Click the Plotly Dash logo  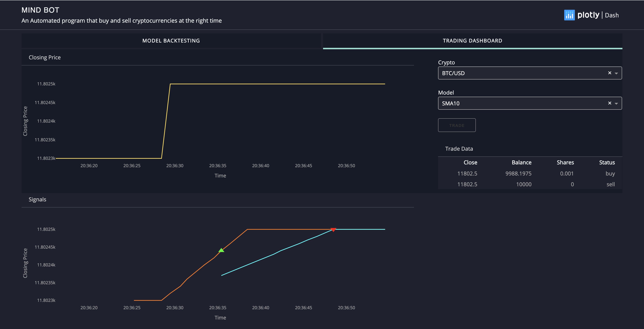coord(591,15)
